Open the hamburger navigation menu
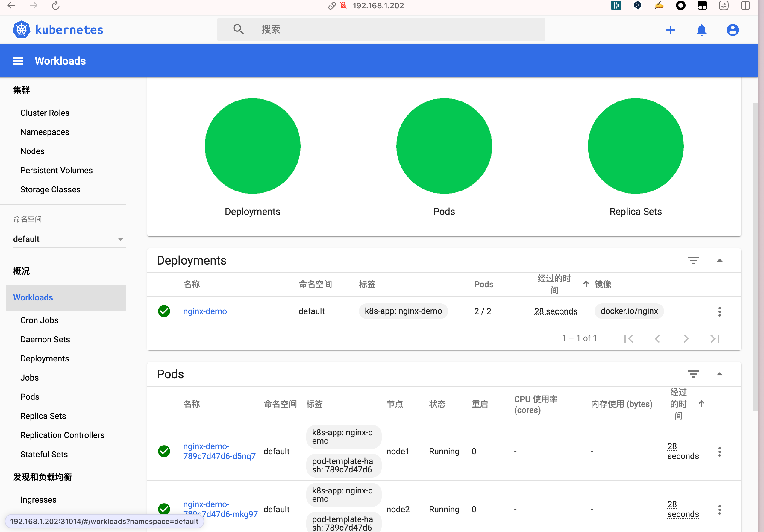Screen dimensions: 764x532 (18, 61)
